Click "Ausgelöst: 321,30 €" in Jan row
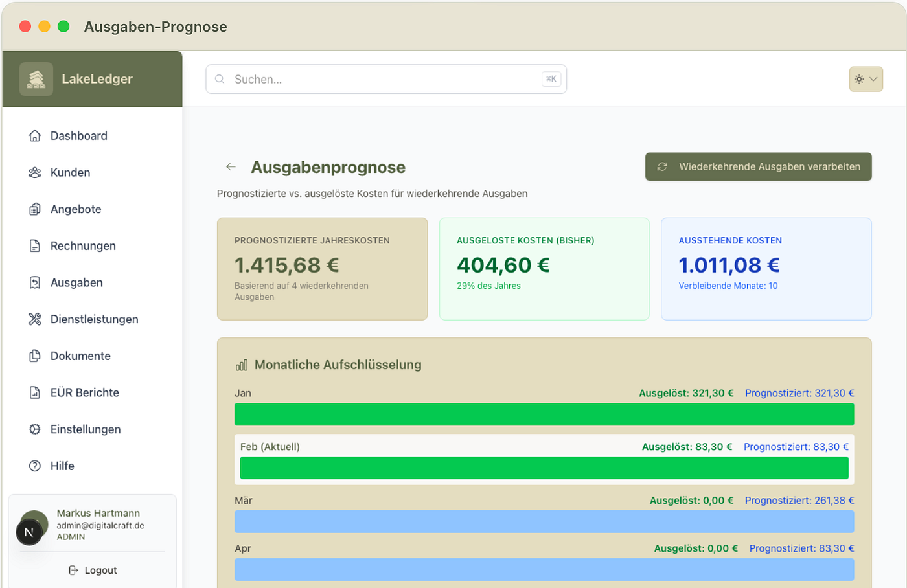This screenshot has height=588, width=907. pyautogui.click(x=686, y=393)
